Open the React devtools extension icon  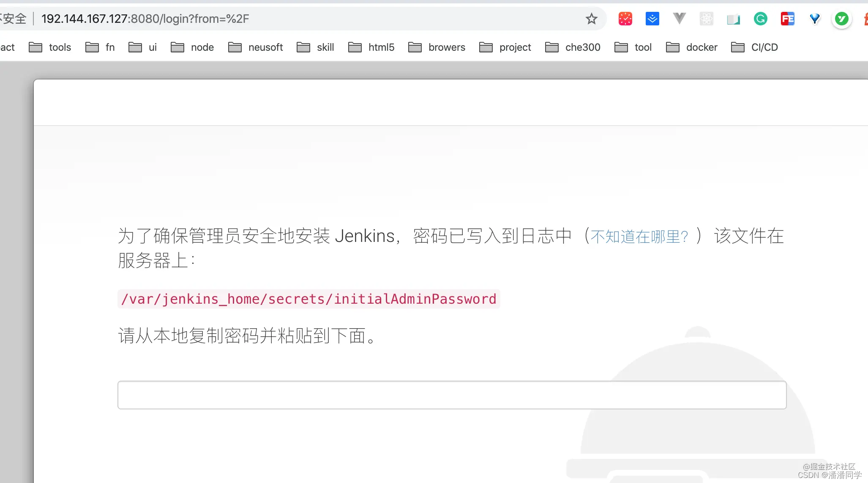706,19
